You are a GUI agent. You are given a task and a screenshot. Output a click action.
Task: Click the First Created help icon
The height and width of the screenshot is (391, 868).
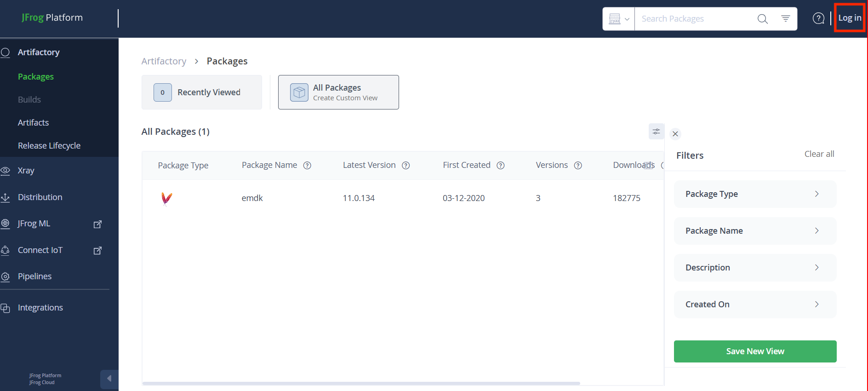tap(501, 166)
